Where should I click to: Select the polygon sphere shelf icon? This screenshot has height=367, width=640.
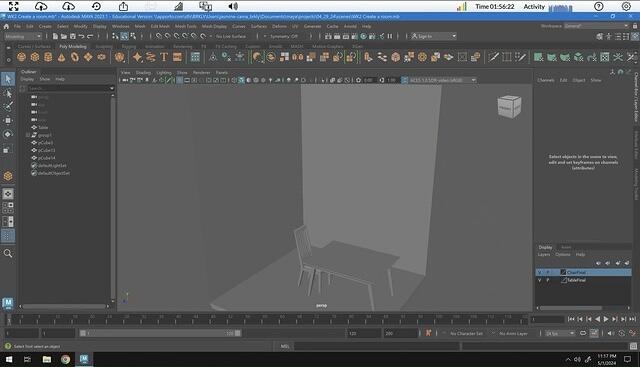22,57
